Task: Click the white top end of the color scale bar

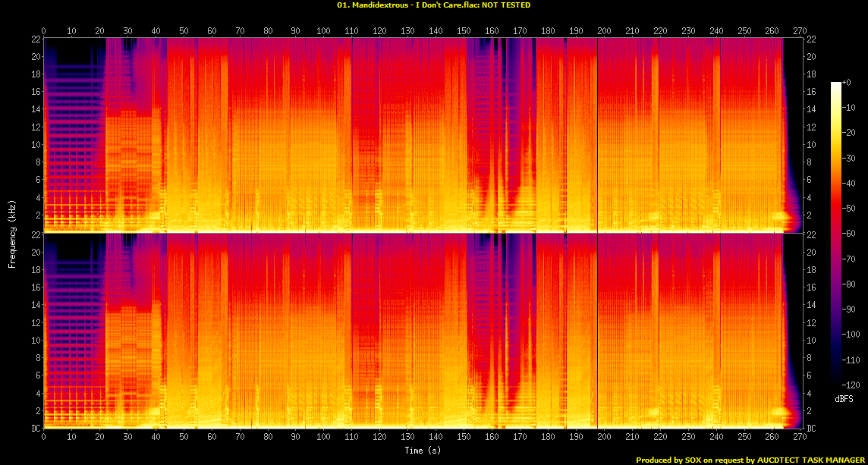Action: [836, 83]
